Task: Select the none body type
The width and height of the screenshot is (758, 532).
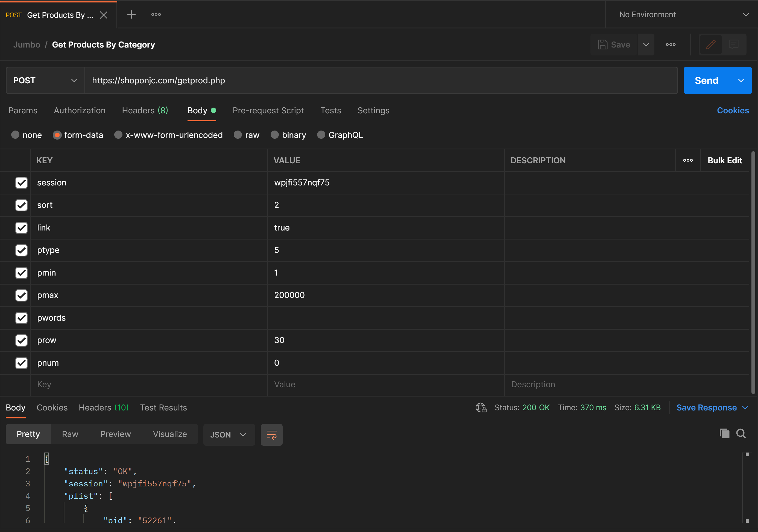Action: (15, 135)
